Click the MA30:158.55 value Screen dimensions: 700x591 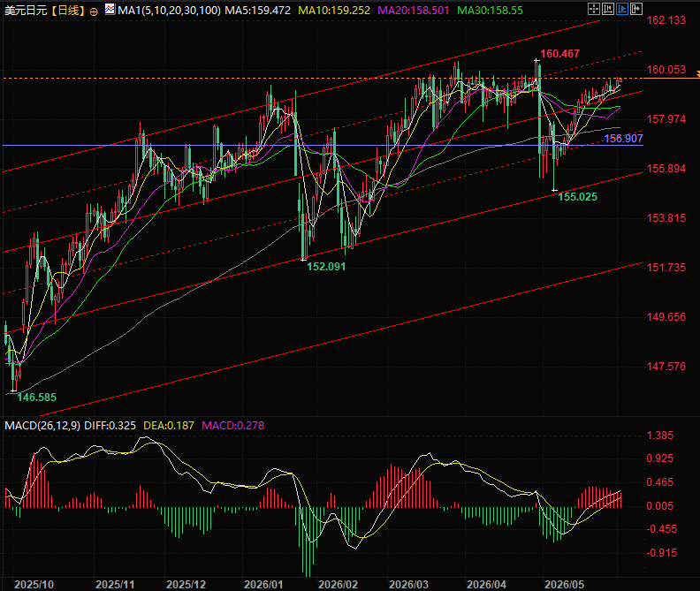(x=490, y=10)
